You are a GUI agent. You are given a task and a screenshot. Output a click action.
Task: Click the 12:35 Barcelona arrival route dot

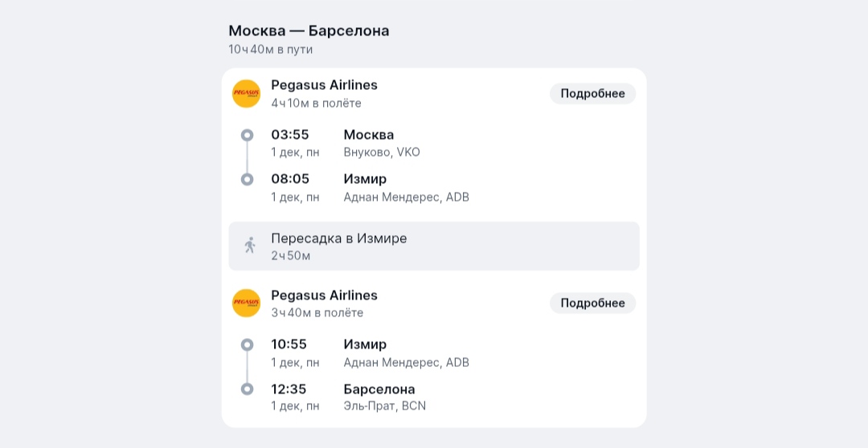(247, 389)
